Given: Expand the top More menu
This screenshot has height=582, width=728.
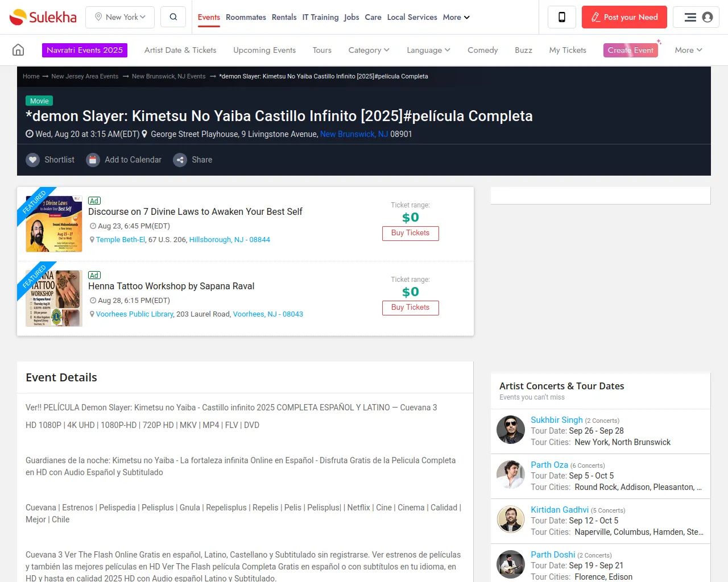Looking at the screenshot, I should (456, 17).
